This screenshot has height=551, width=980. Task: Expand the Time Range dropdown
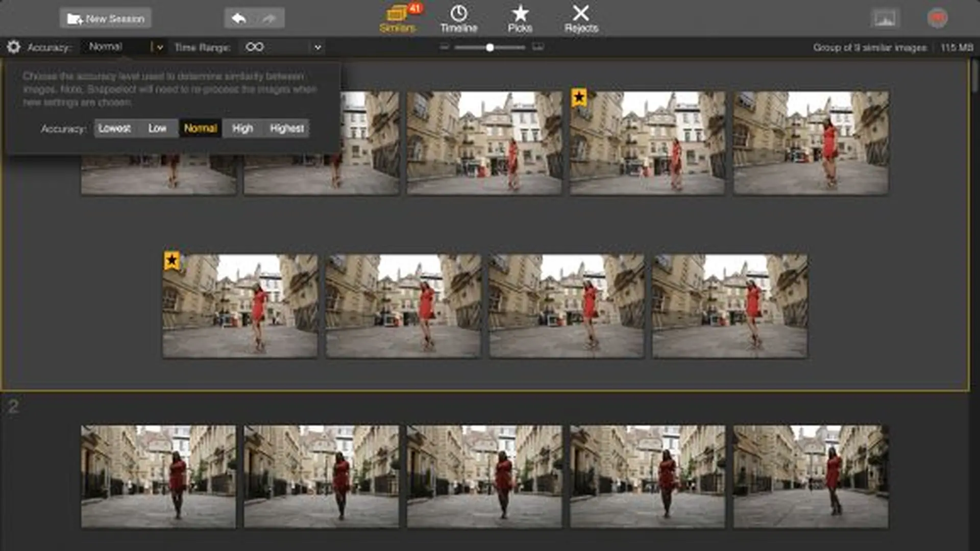pyautogui.click(x=317, y=47)
